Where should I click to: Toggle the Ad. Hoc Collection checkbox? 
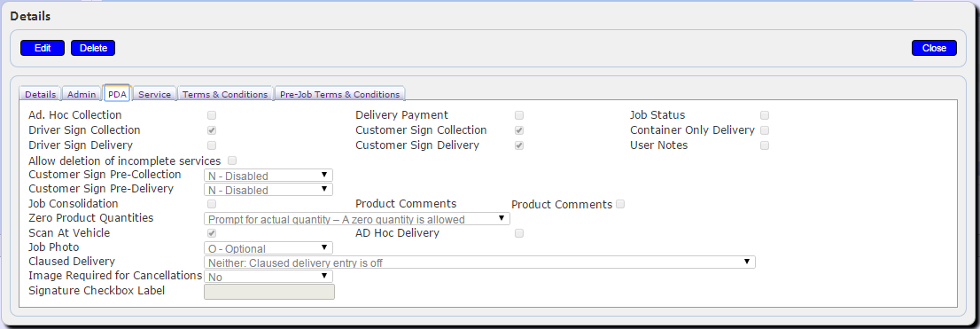pos(212,115)
